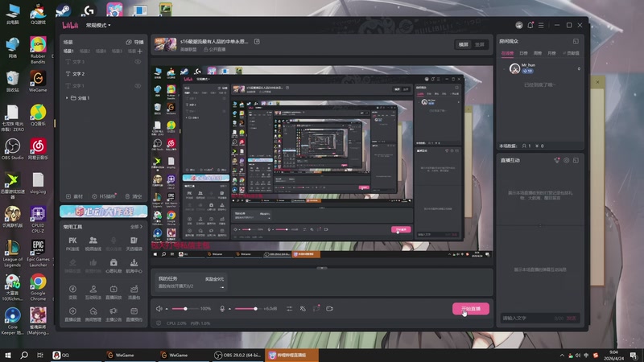The image size is (644, 362).
Task: Collapse the preview bottom handle
Action: pyautogui.click(x=321, y=268)
